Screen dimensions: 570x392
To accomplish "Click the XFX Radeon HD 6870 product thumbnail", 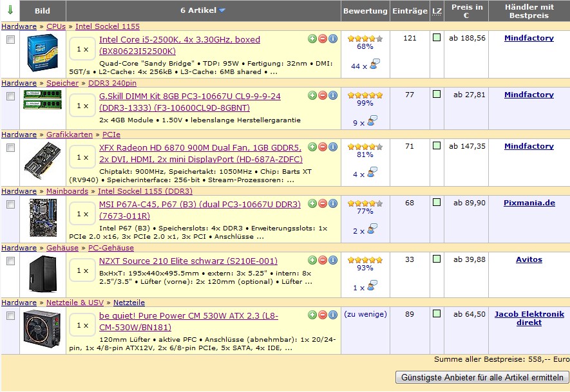I will pos(43,160).
